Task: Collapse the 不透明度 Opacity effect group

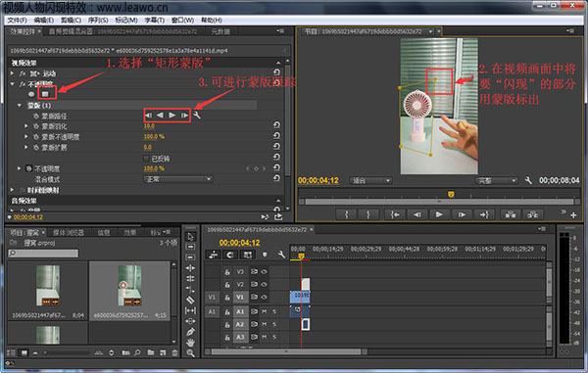Action: [x=13, y=84]
